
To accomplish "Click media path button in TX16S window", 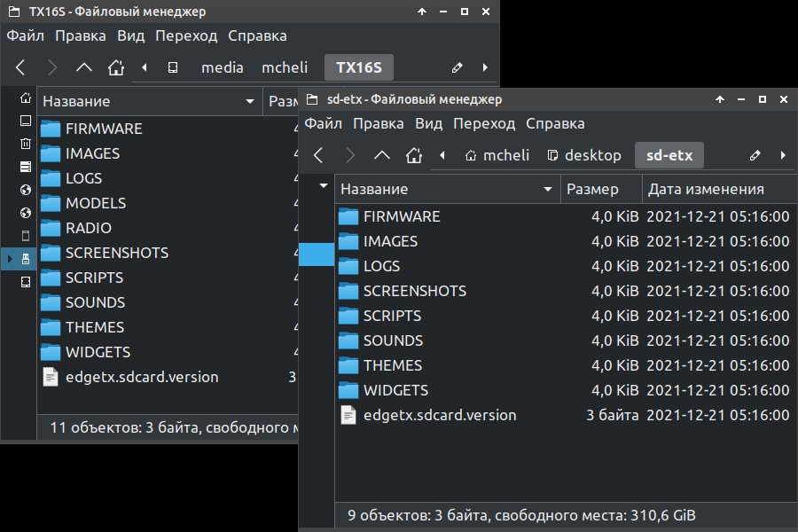I will 223,67.
